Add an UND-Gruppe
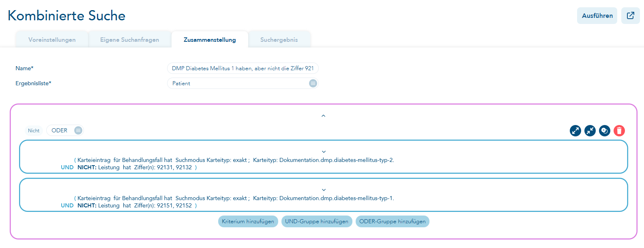 (x=317, y=221)
